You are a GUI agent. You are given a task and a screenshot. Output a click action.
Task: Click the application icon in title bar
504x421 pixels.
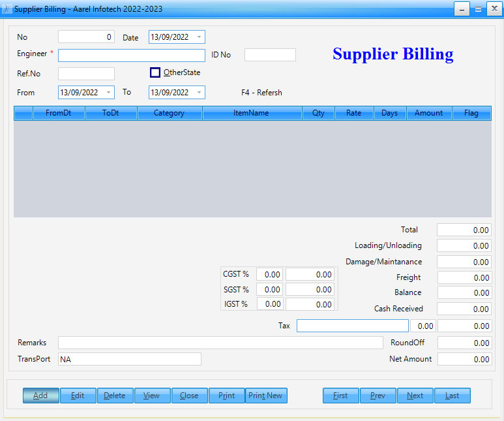7,8
